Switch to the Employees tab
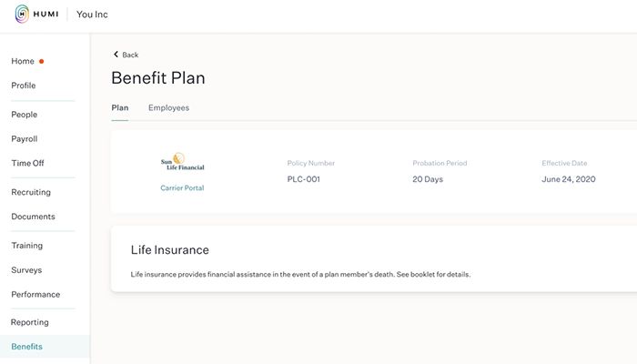The image size is (637, 364). coord(168,107)
